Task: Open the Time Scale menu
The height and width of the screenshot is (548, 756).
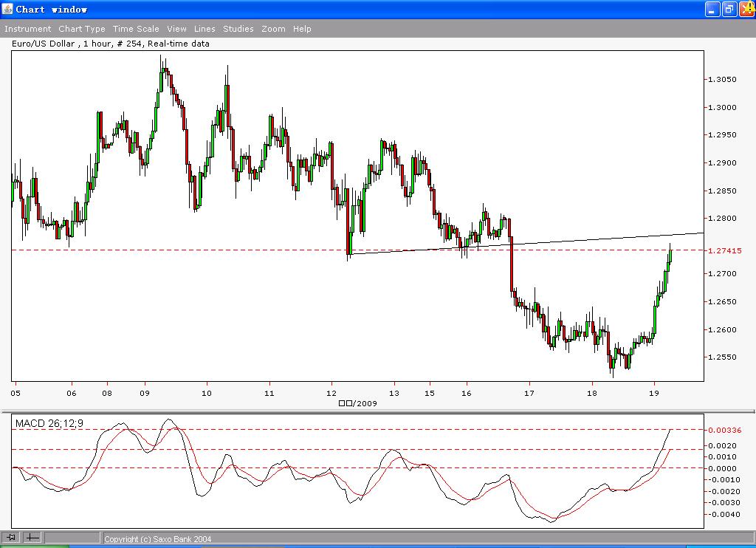Action: click(x=136, y=29)
